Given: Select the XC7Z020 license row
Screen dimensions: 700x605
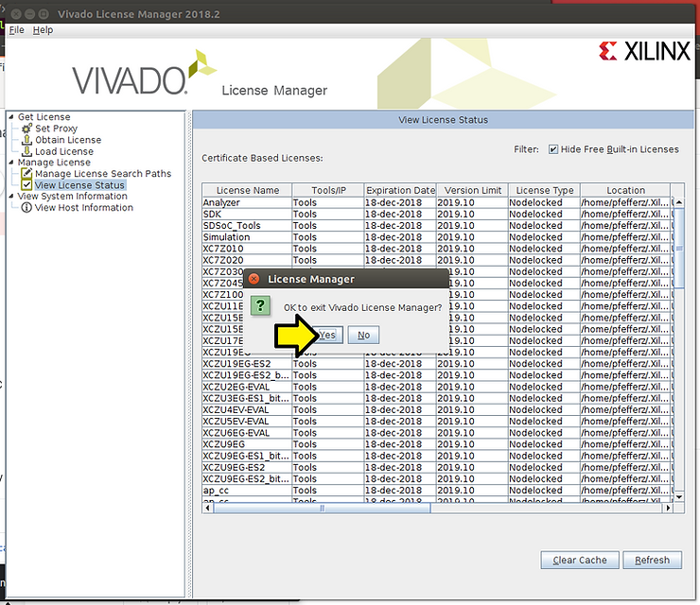Looking at the screenshot, I should pos(437,260).
